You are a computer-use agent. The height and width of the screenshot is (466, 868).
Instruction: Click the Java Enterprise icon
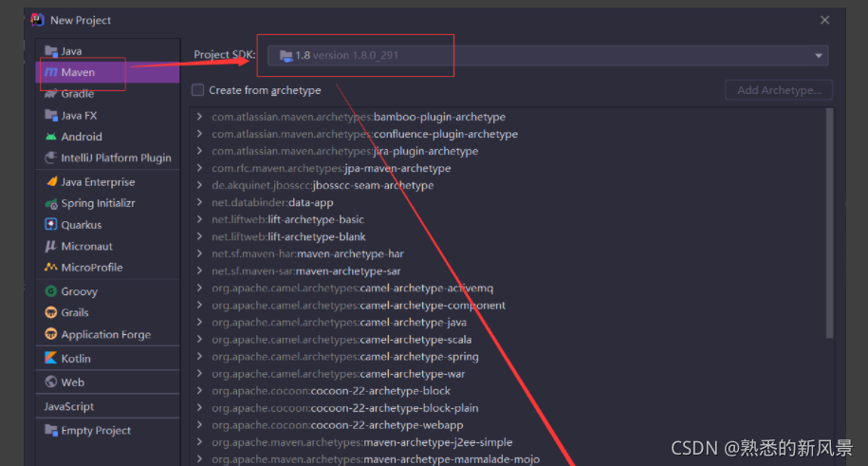(51, 181)
